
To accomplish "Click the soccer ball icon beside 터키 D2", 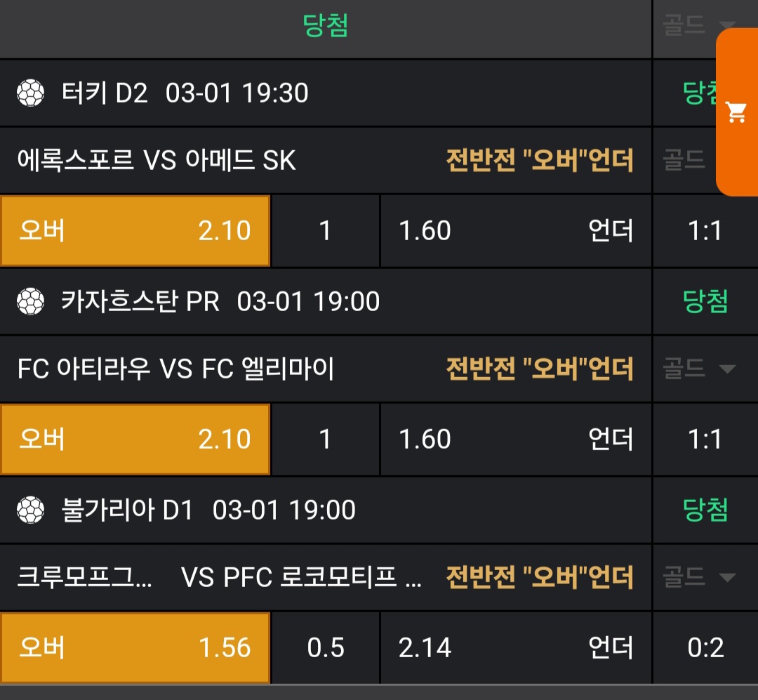I will pyautogui.click(x=30, y=93).
